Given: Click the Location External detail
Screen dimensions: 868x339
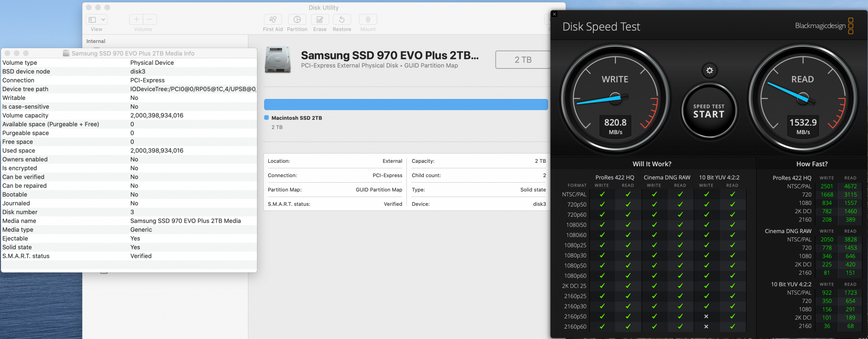Looking at the screenshot, I should 335,161.
